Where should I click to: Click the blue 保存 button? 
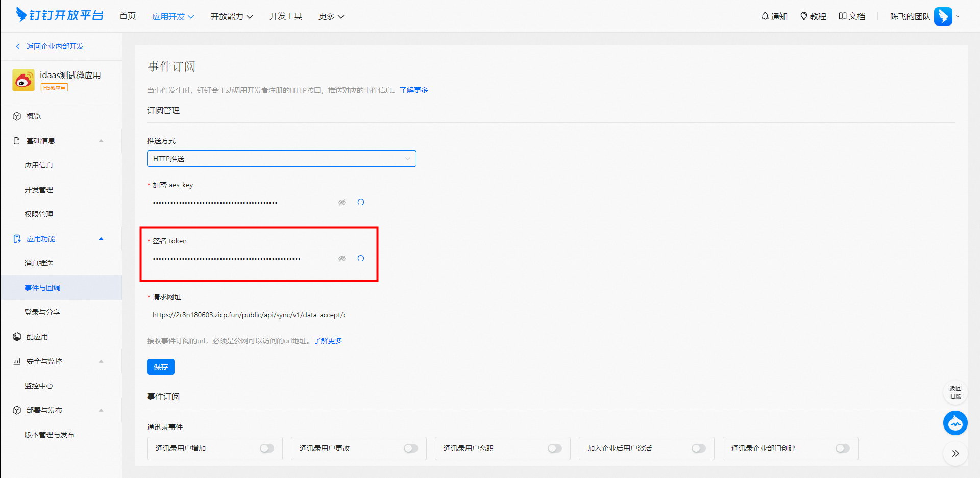point(161,367)
